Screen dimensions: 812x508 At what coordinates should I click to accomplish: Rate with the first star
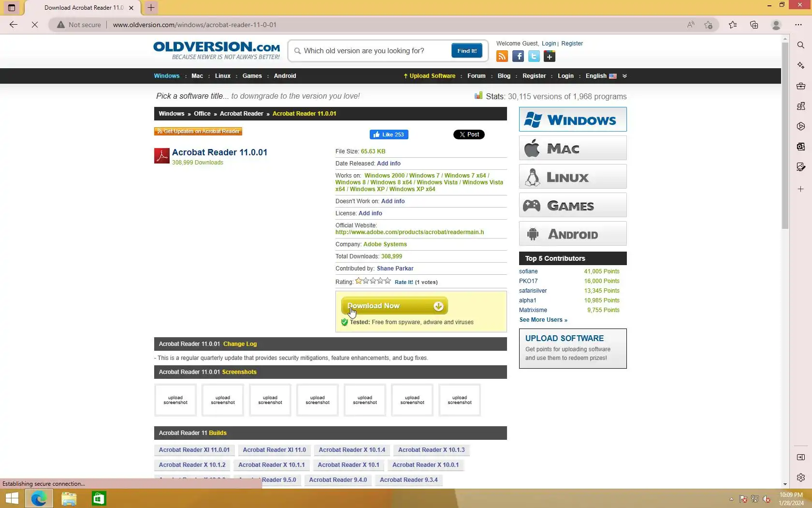[359, 281]
